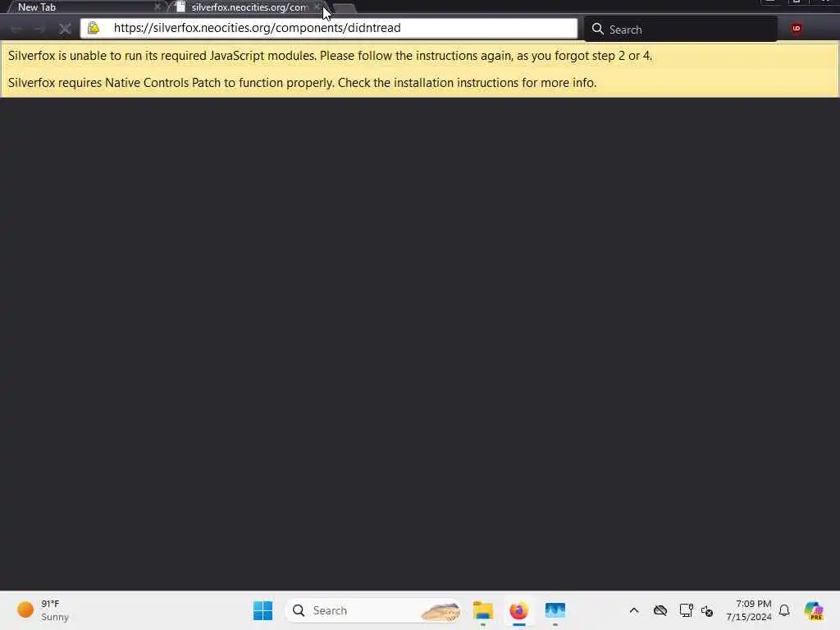
Task: Click the magnifier icon in browser search box
Action: click(x=597, y=29)
